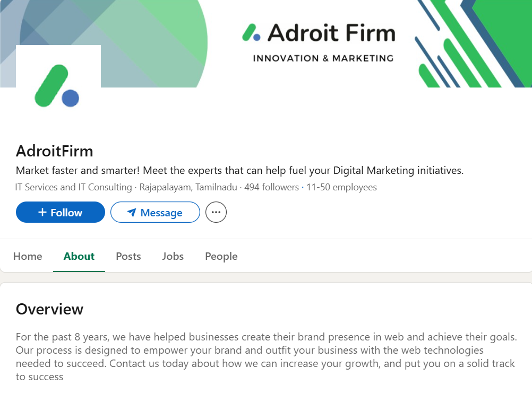Select the About tab

[x=79, y=256]
